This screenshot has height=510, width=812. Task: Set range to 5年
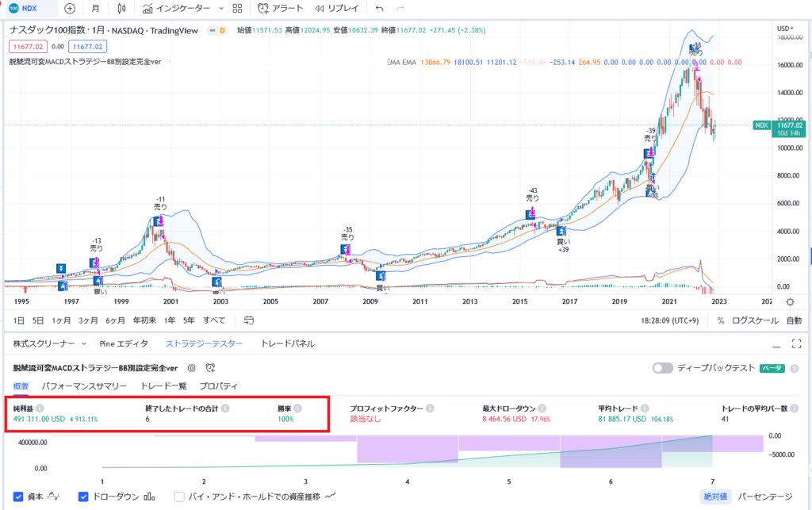[189, 320]
